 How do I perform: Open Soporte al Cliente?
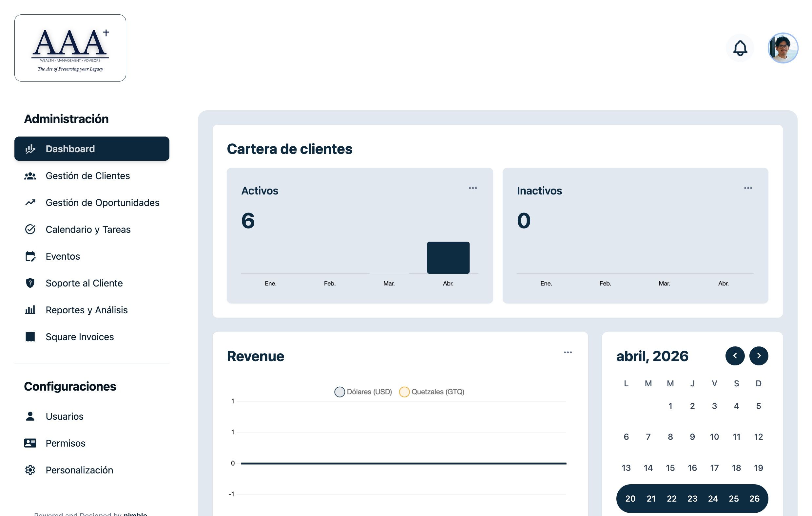coord(92,283)
